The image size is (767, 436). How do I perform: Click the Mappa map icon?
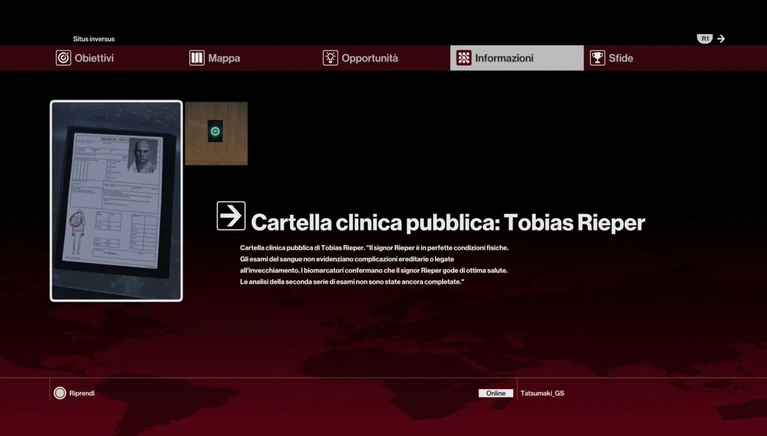click(x=197, y=58)
